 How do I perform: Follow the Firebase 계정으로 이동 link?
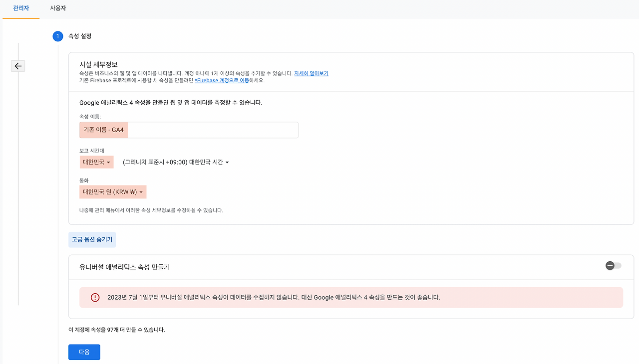point(222,80)
